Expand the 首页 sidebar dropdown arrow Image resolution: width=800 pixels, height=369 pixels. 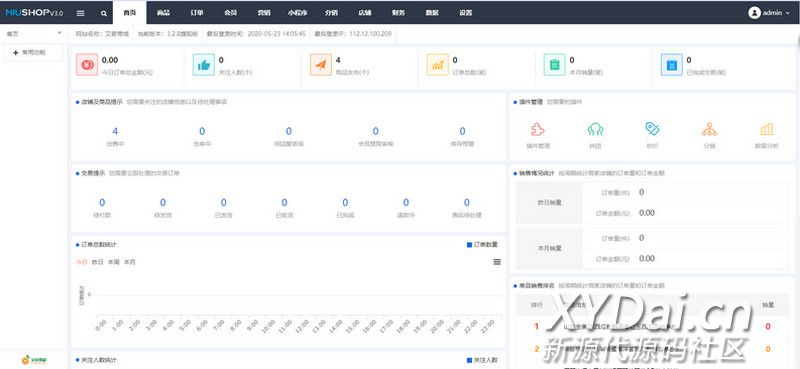point(59,33)
